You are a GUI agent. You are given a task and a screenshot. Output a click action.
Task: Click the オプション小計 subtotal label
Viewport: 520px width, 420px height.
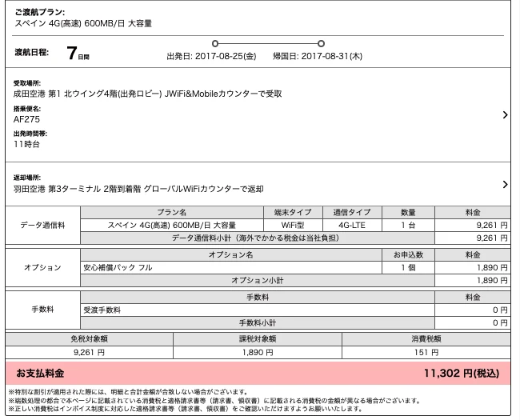point(258,281)
